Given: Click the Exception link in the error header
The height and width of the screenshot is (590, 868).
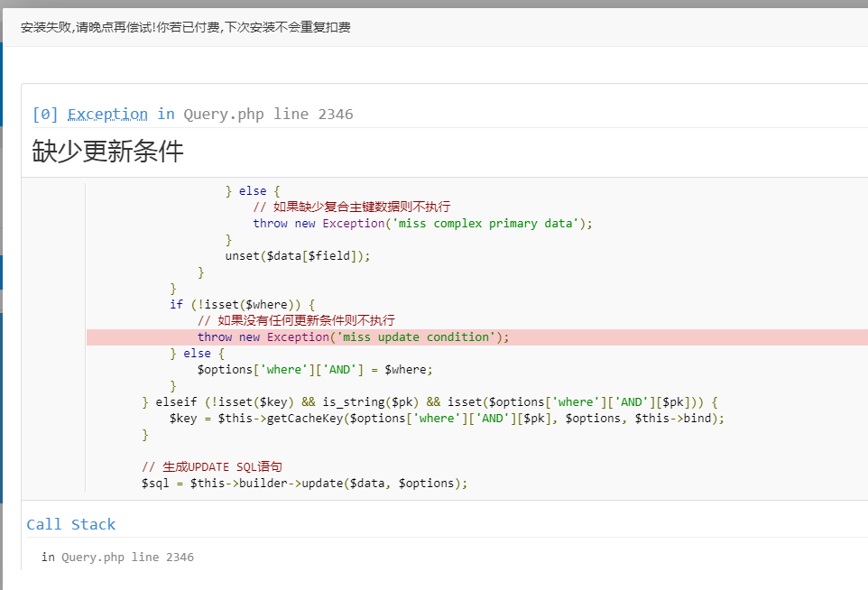Looking at the screenshot, I should tap(107, 114).
